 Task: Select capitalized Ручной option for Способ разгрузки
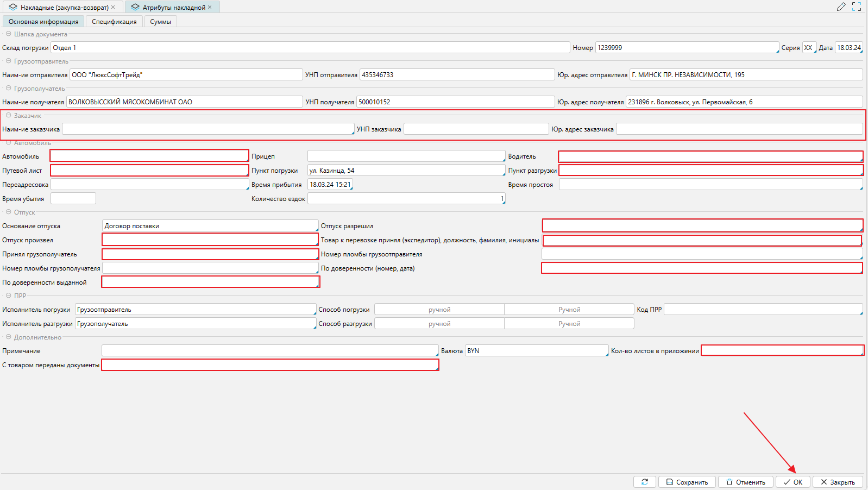(569, 324)
